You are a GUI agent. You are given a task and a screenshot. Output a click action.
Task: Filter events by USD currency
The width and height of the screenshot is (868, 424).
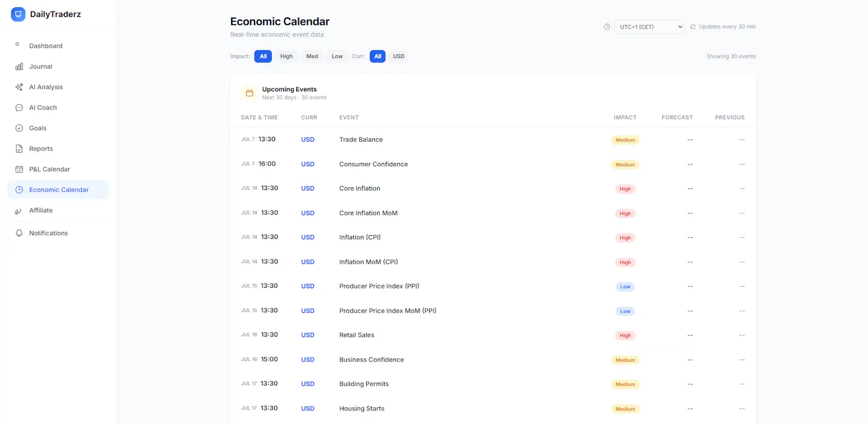[x=399, y=56]
